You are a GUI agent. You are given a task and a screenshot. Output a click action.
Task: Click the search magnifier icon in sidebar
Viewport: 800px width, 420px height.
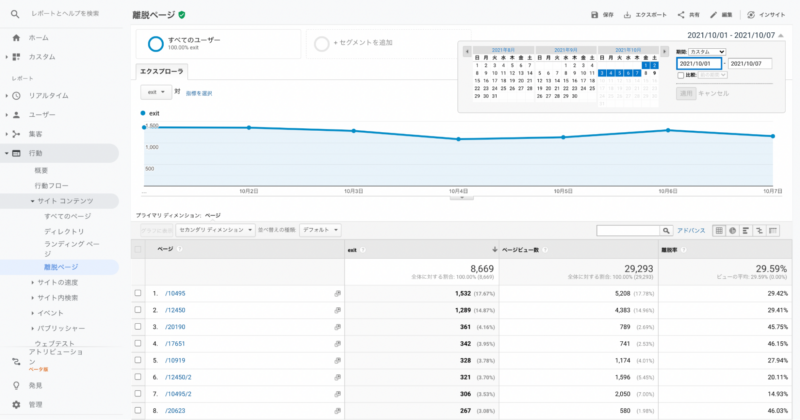pyautogui.click(x=15, y=14)
